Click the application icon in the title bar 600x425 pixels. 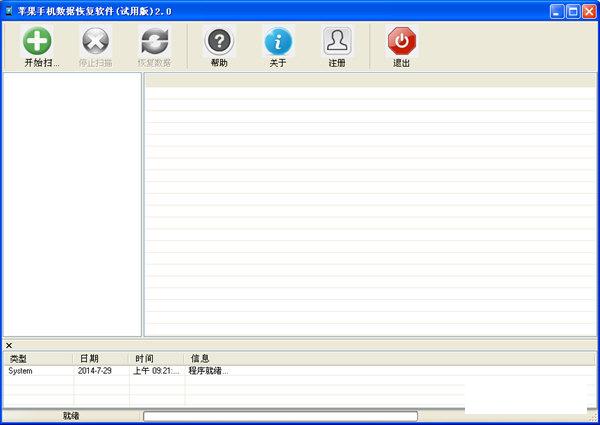click(10, 11)
